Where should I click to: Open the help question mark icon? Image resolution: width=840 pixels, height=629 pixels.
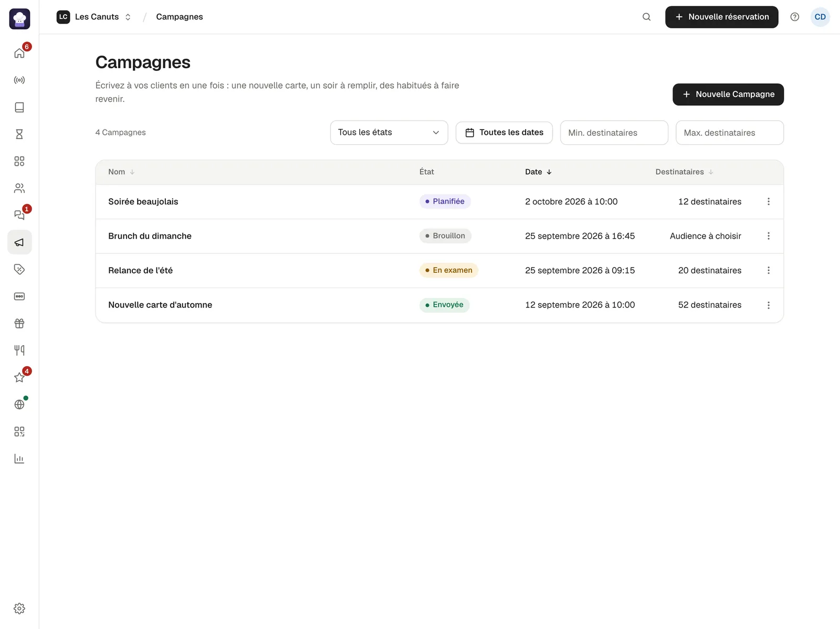click(x=795, y=17)
